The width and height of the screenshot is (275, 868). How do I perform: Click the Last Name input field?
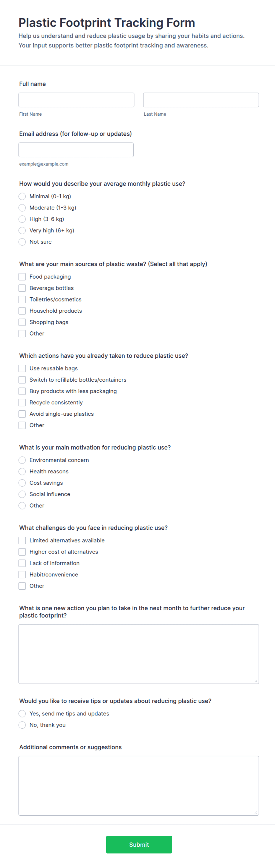201,100
